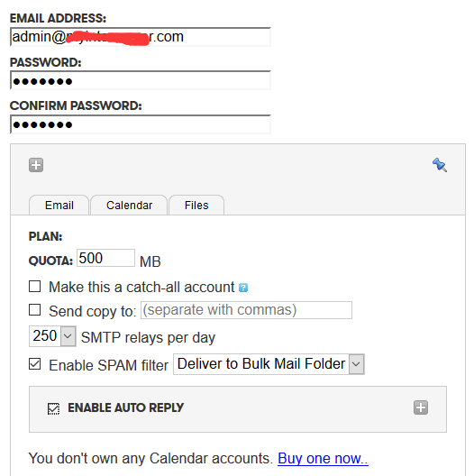Switch to the Calendar tab
474x476 pixels.
coord(129,206)
